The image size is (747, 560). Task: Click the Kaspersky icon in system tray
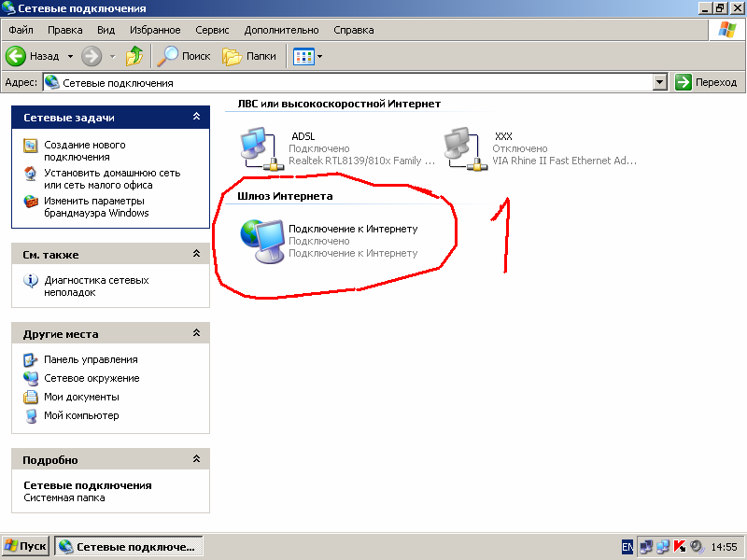(680, 547)
